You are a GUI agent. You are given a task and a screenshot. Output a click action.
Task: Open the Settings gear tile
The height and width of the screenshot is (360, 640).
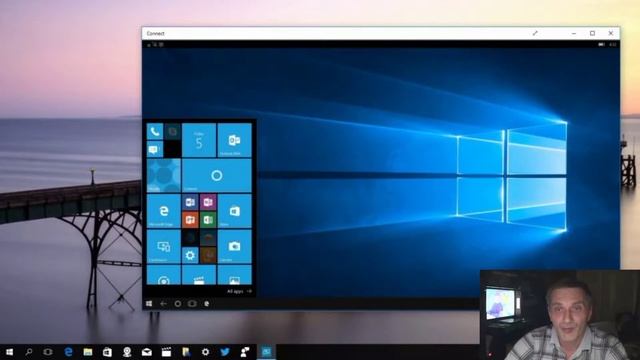pyautogui.click(x=190, y=256)
